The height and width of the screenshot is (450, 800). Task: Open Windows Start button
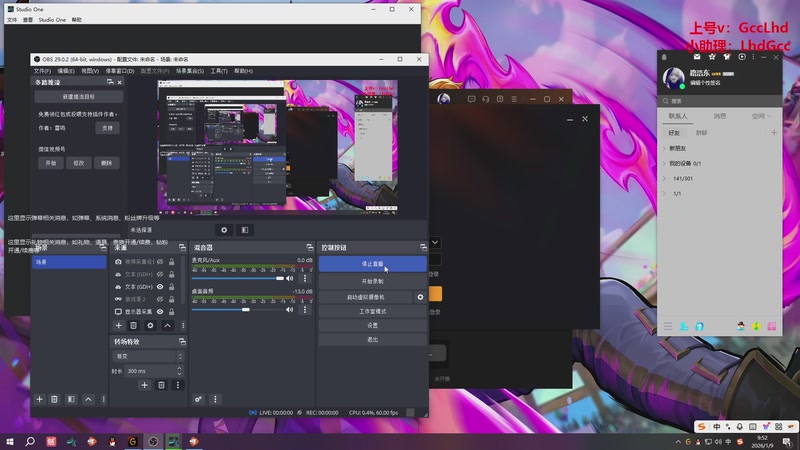(10, 442)
